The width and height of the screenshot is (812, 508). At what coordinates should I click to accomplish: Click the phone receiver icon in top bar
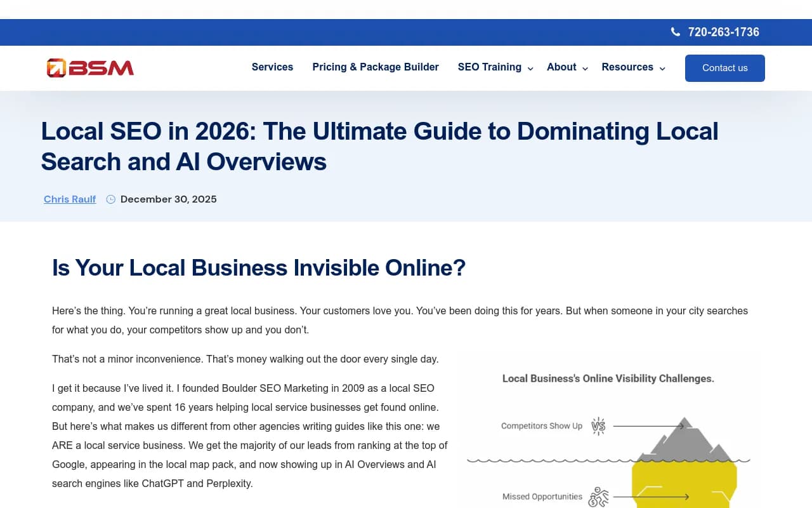pos(676,32)
